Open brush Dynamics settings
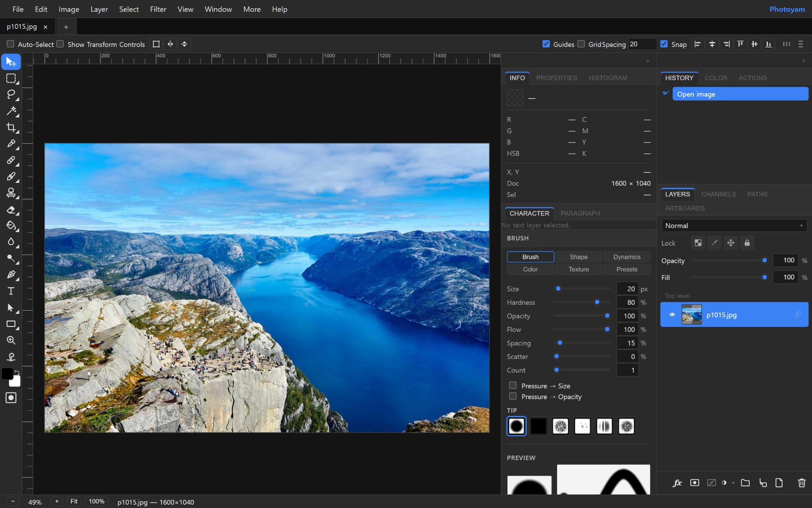812x508 pixels. (x=627, y=256)
